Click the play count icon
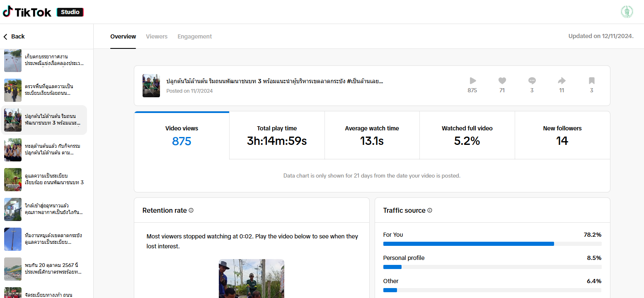Viewport: 644px width, 298px height. pos(472,81)
